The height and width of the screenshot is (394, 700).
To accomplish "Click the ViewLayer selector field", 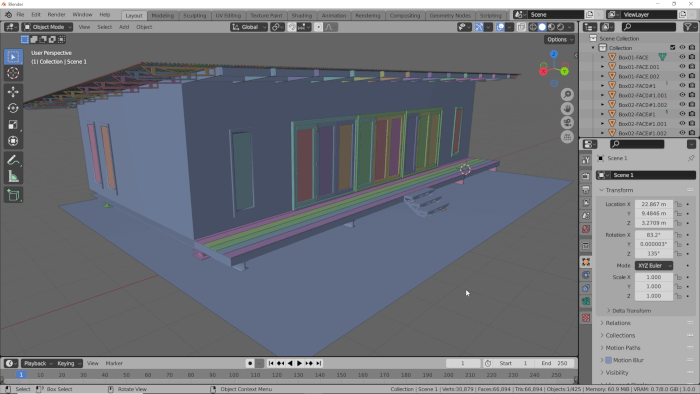I will point(650,15).
